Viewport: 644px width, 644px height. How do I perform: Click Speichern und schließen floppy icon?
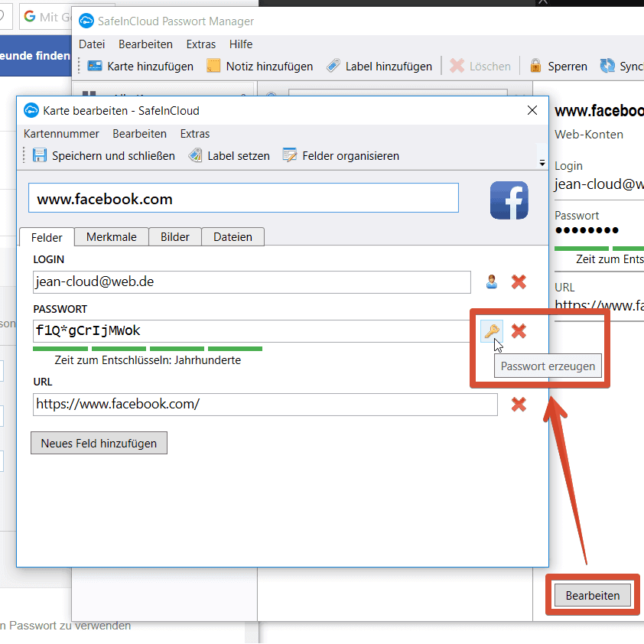pyautogui.click(x=40, y=156)
